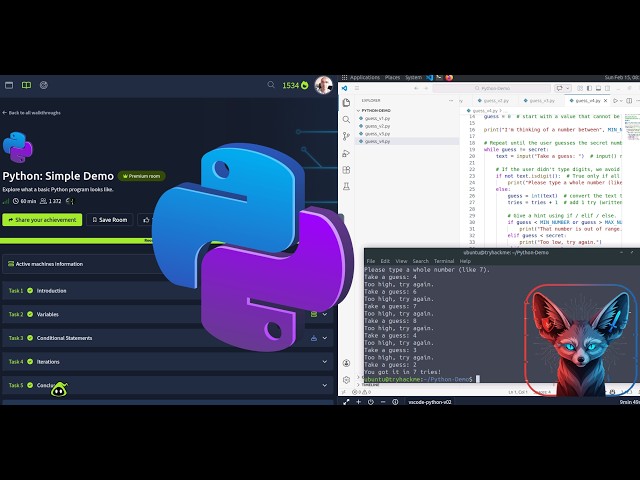Open guess_v3.py in the Explorer file list
Viewport: 640px width, 480px height.
coord(378,134)
